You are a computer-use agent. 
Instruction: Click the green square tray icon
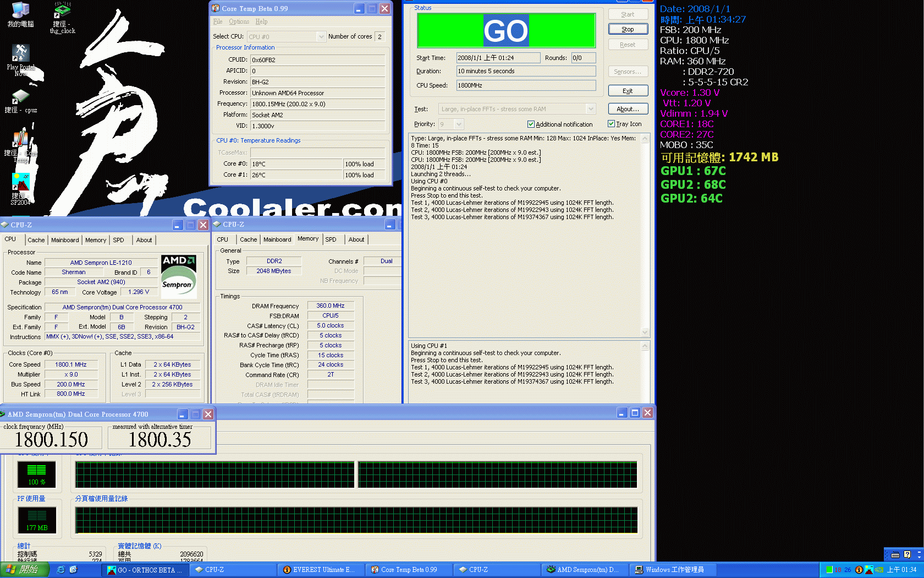[x=829, y=570]
